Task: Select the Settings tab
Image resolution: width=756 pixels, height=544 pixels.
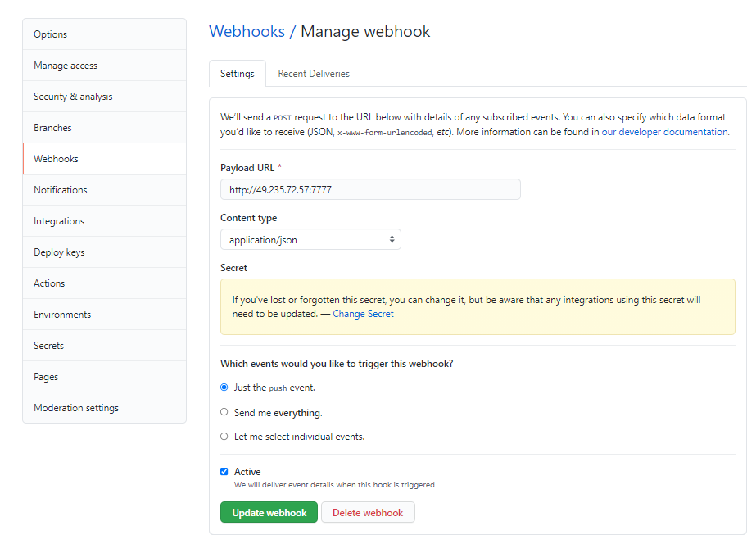Action: [x=238, y=74]
